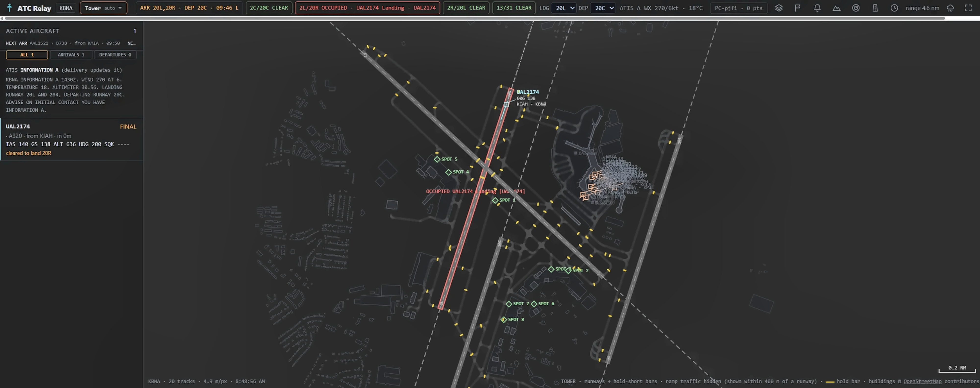The image size is (980, 388).
Task: Click the 2R/20L CLEAR runway status
Action: (x=466, y=8)
